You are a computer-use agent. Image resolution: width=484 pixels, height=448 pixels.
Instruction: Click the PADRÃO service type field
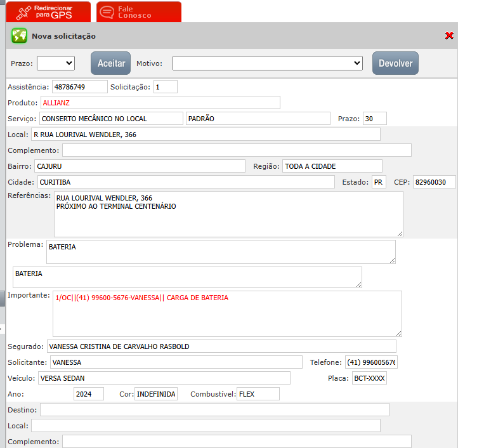coord(258,119)
